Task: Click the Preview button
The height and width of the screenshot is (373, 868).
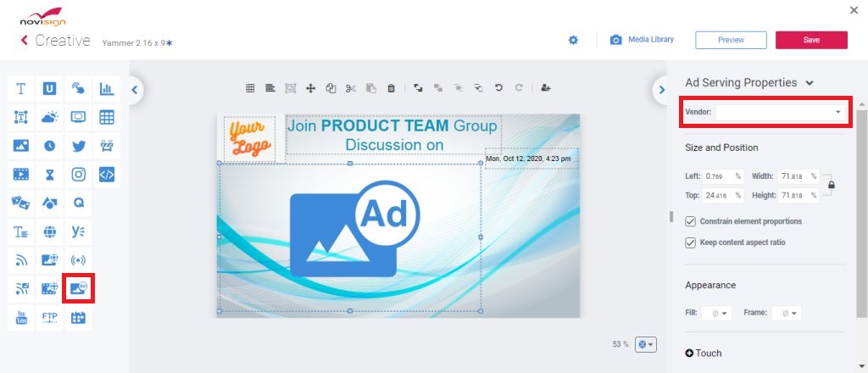Action: [731, 40]
